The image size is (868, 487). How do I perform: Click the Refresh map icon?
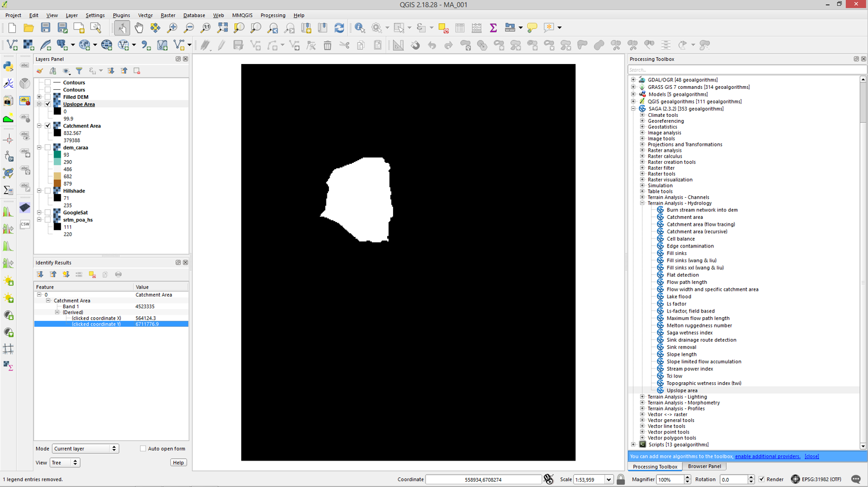click(339, 27)
